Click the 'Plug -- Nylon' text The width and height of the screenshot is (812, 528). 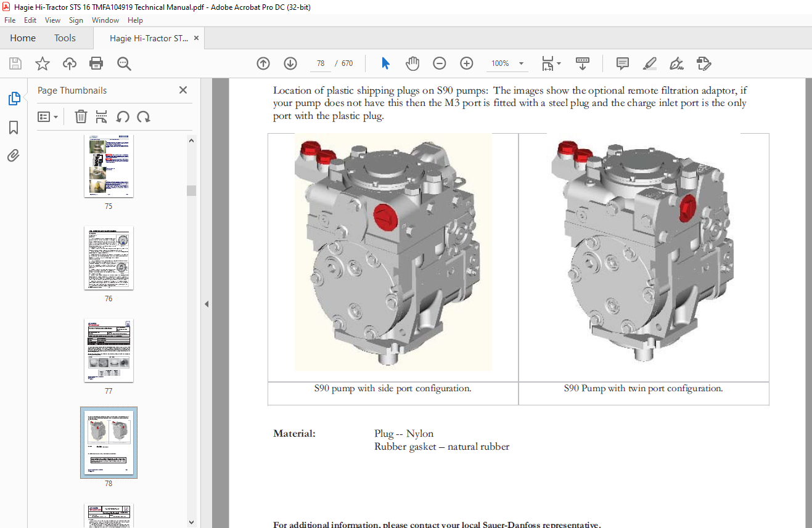pos(404,434)
